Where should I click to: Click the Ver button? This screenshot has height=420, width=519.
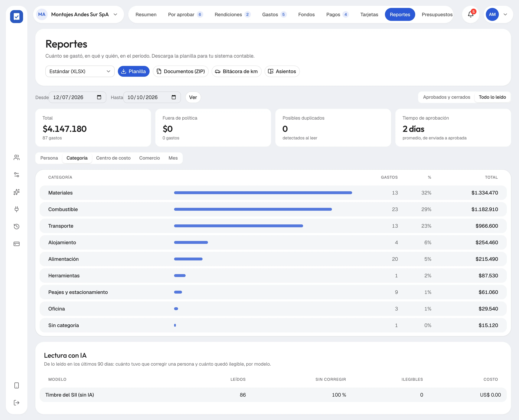[193, 97]
